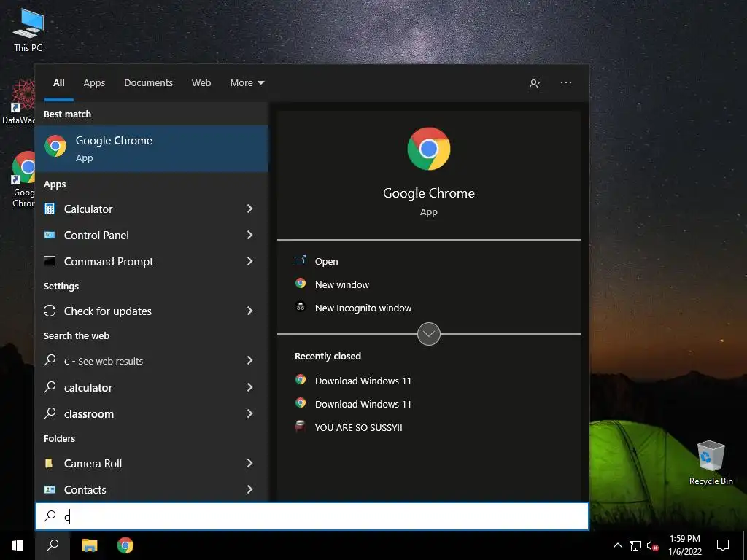Click the large Google Chrome logo in preview pane
Viewport: 747px width, 560px height.
429,149
